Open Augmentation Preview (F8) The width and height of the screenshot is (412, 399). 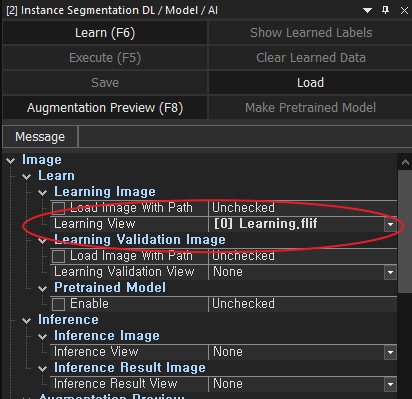pyautogui.click(x=105, y=108)
